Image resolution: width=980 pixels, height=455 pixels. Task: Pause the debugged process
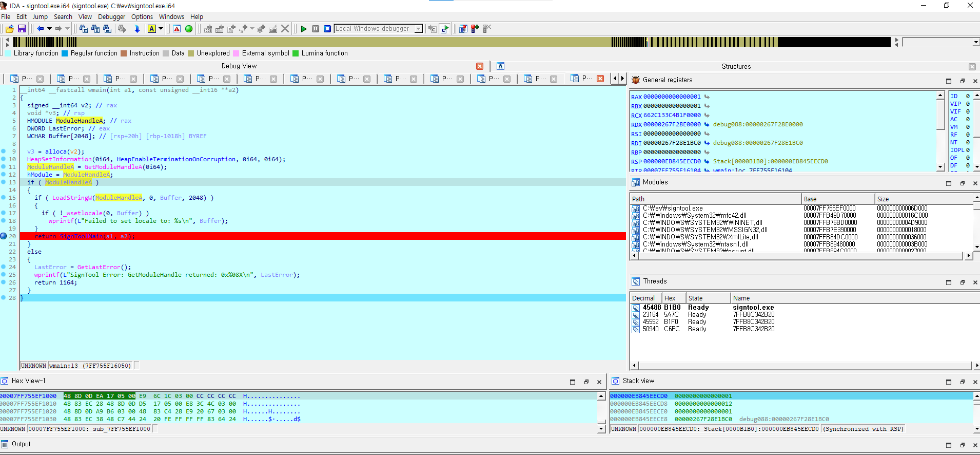316,29
